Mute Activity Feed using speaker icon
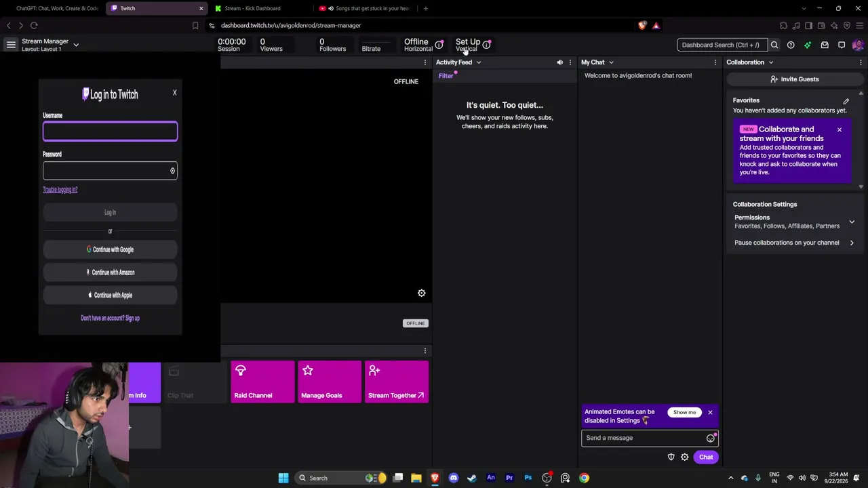 (x=560, y=62)
